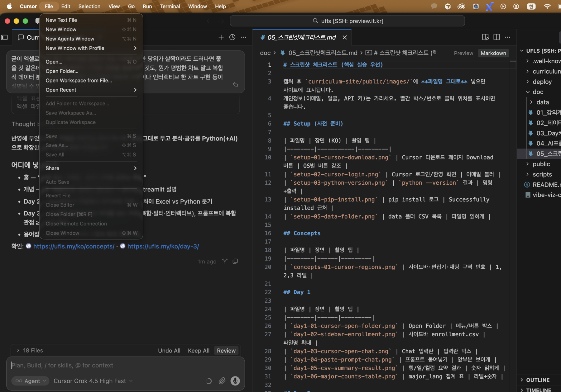Open the ufls.my/ko/concepts link
Image resolution: width=561 pixels, height=392 pixels.
(74, 246)
